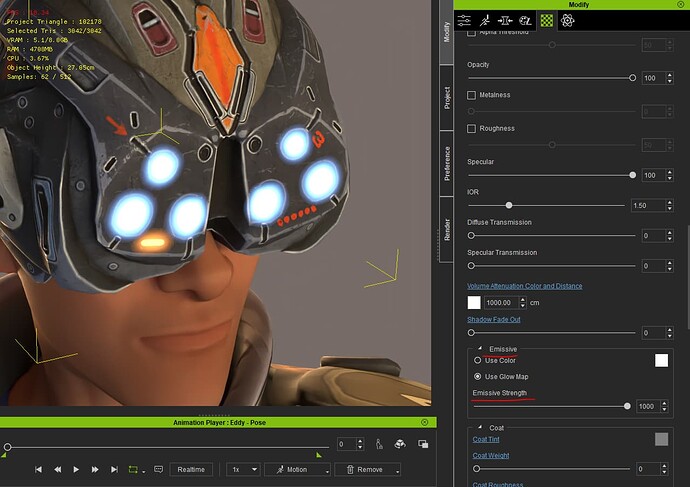Play the animation
The width and height of the screenshot is (690, 487).
[76, 469]
